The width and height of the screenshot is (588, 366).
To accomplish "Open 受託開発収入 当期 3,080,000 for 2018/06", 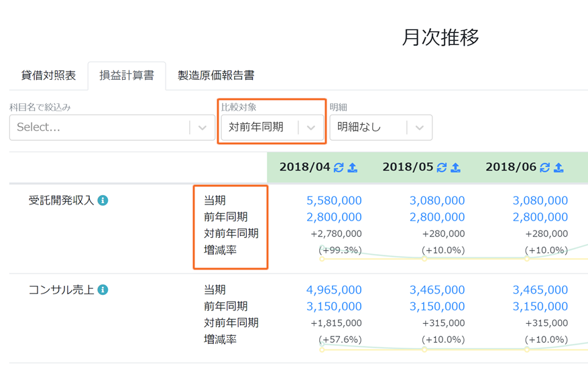I will pos(540,200).
